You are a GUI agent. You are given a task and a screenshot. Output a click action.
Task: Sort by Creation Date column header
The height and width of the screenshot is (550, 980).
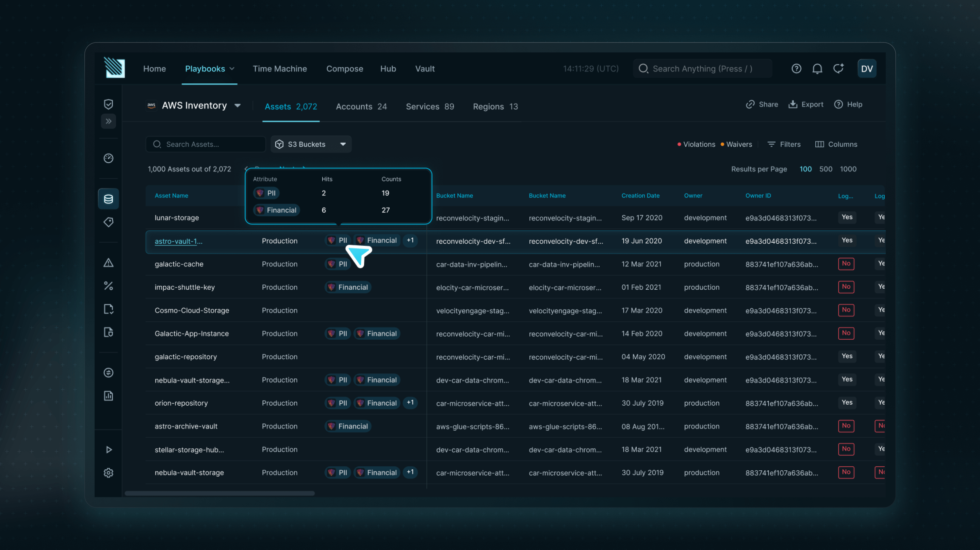(640, 196)
